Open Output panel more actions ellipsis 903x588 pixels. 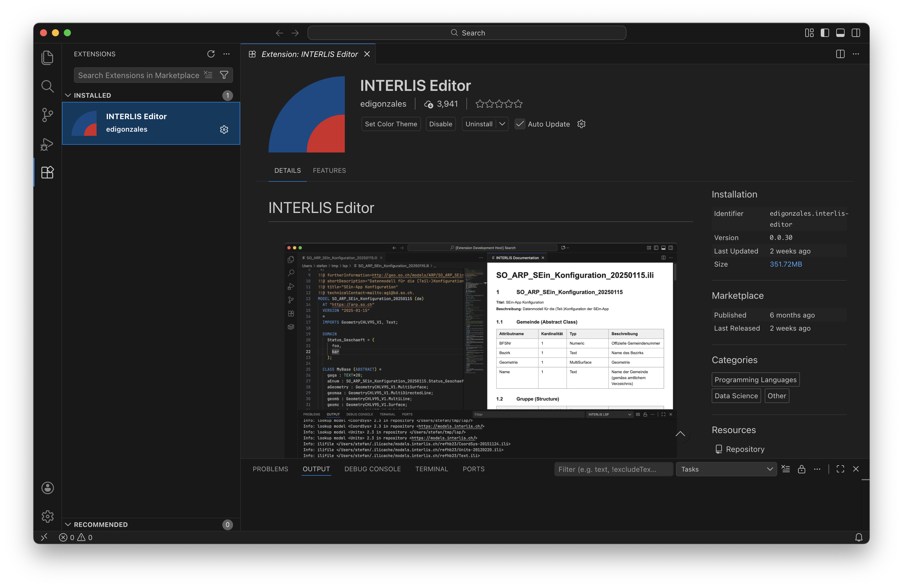tap(817, 469)
